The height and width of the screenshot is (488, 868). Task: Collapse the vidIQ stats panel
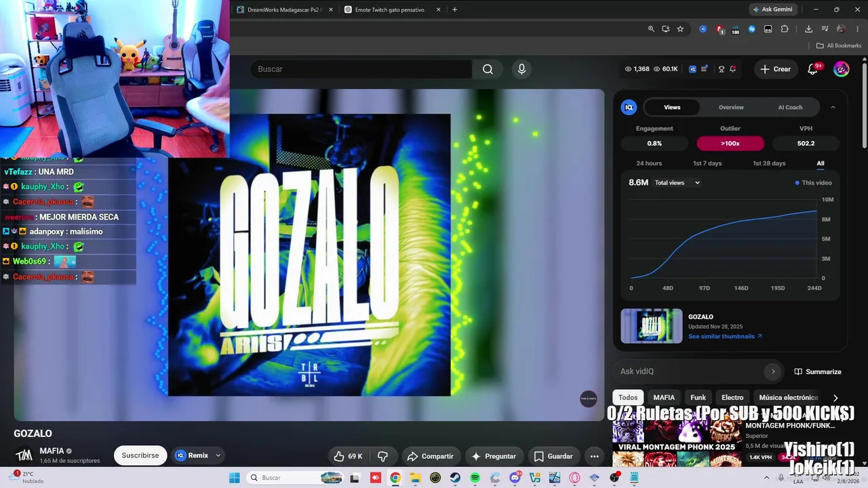tap(833, 107)
